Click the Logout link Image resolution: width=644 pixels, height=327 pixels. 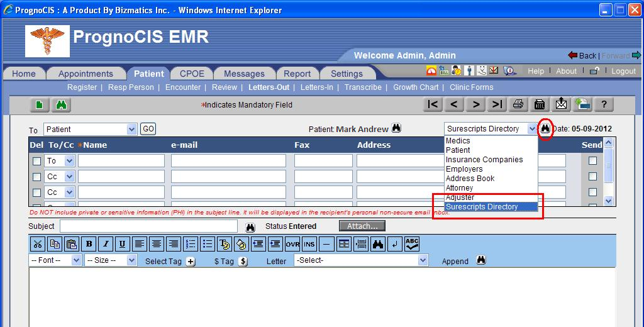tap(623, 71)
